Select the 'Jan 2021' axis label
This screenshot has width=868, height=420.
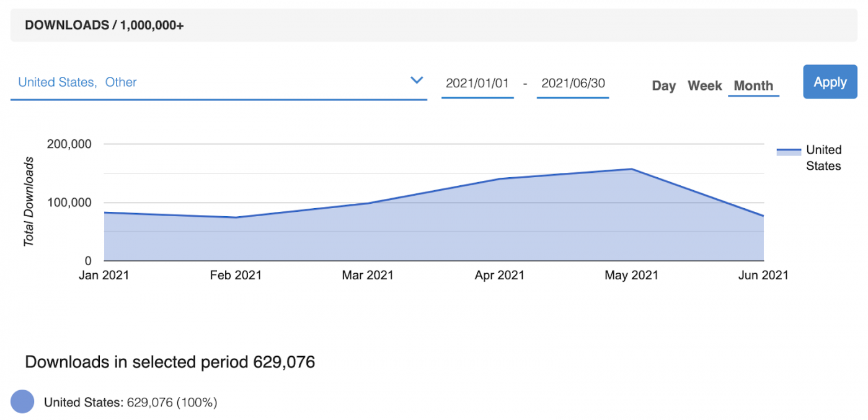[104, 275]
